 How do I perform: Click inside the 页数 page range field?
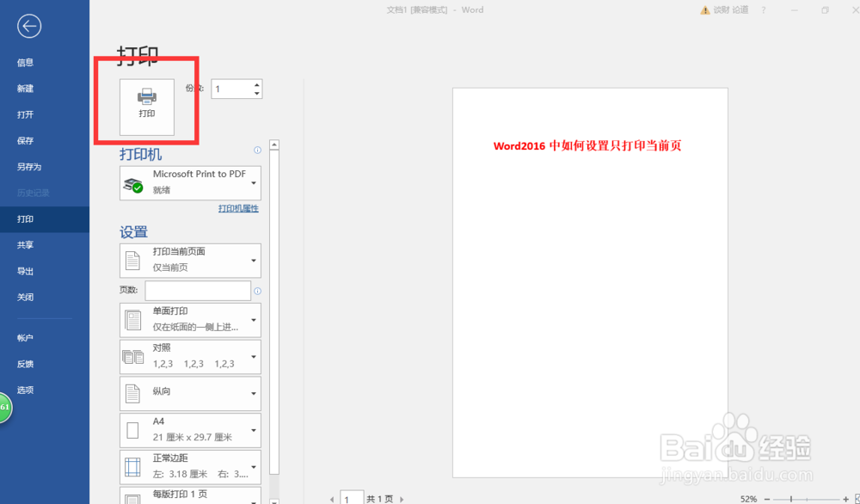pyautogui.click(x=196, y=290)
